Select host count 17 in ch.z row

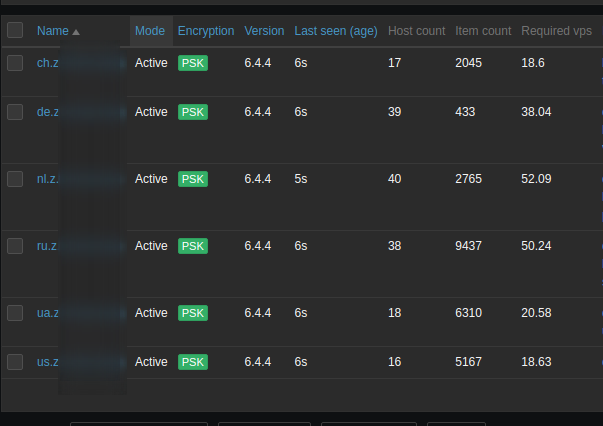[395, 63]
